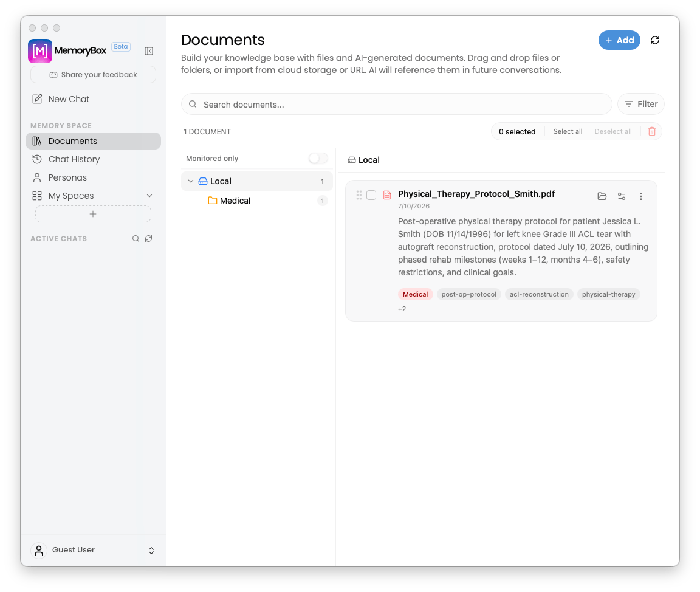This screenshot has height=592, width=700.
Task: Collapse the sidebar panel icon
Action: pos(149,51)
